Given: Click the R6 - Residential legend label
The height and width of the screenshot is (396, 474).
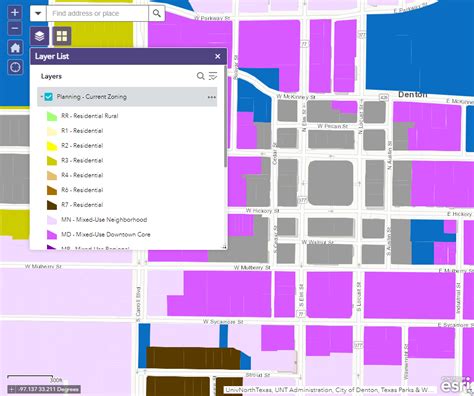Looking at the screenshot, I should [x=82, y=190].
